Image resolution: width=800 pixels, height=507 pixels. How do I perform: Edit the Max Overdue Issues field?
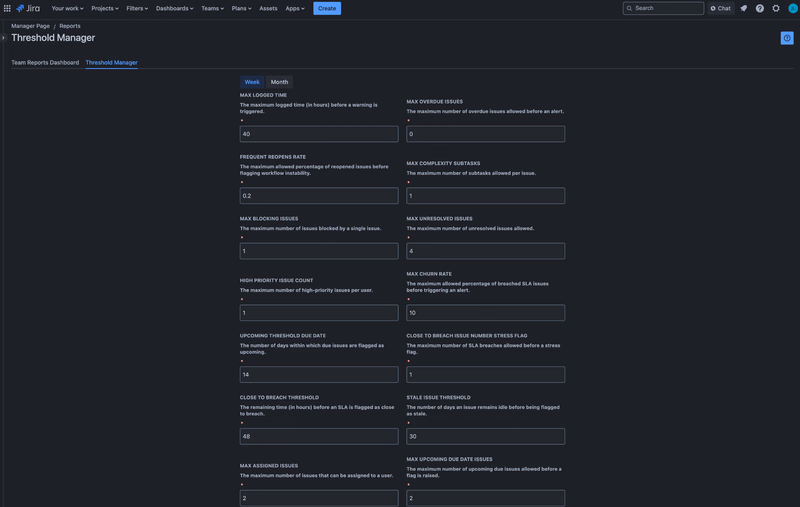tap(486, 134)
